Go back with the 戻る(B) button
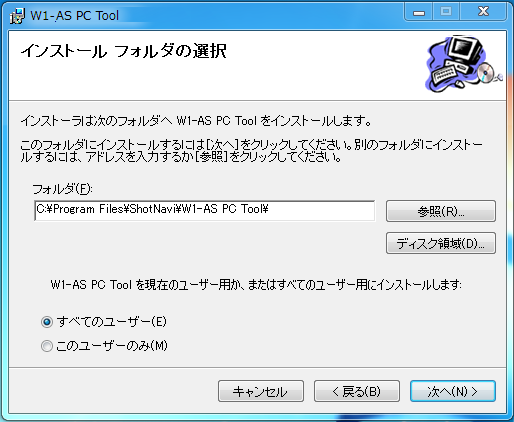This screenshot has width=514, height=422. coord(357,391)
